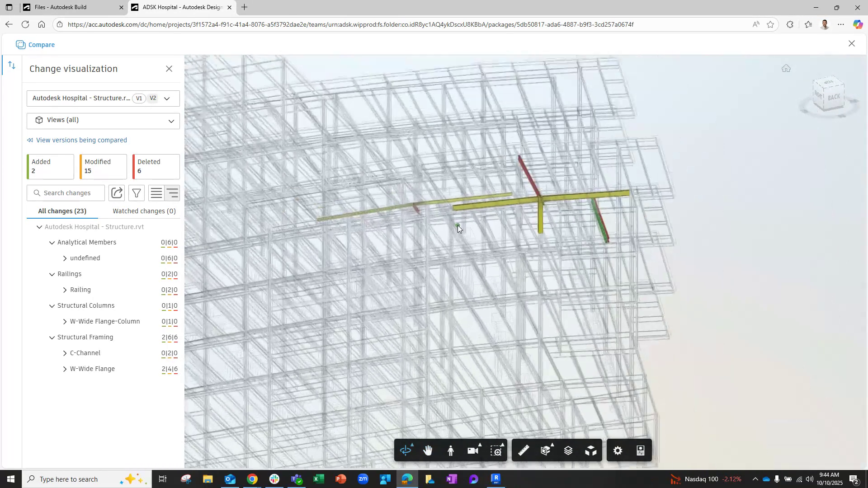868x488 pixels.
Task: Click the share changes icon
Action: click(x=117, y=193)
